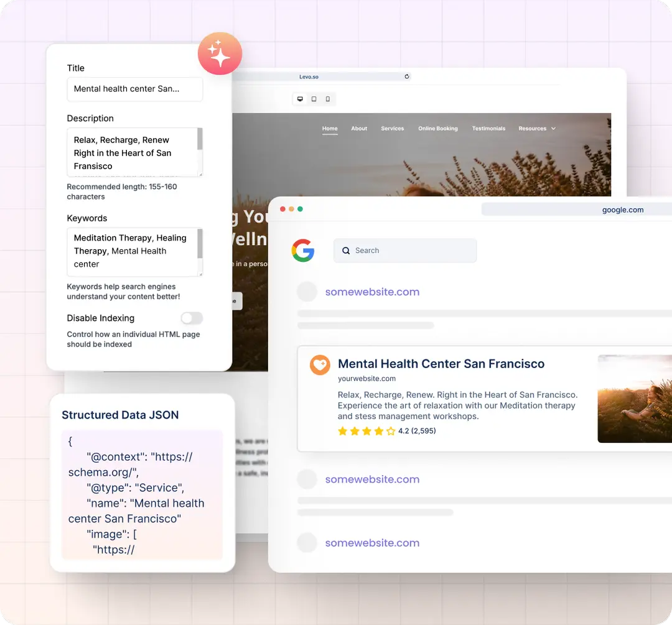Click the star rating of the result
The width and height of the screenshot is (672, 625).
[366, 431]
